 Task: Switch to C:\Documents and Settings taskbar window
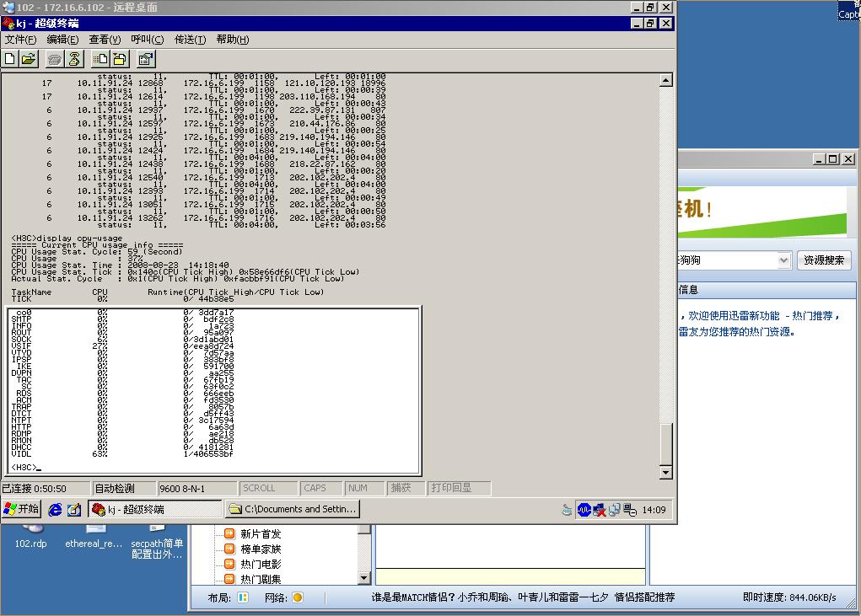293,509
